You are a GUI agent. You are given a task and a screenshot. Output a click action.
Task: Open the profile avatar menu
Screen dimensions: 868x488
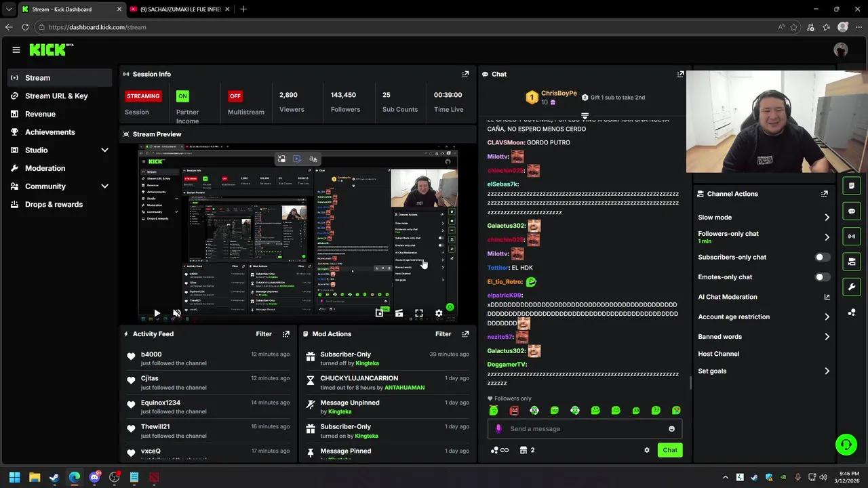[841, 49]
